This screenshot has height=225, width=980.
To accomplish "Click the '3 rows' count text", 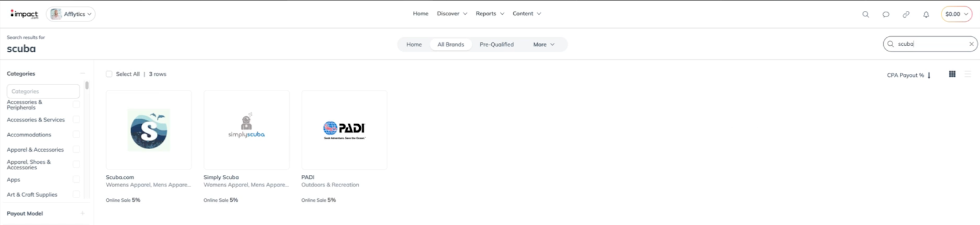I will tap(157, 74).
